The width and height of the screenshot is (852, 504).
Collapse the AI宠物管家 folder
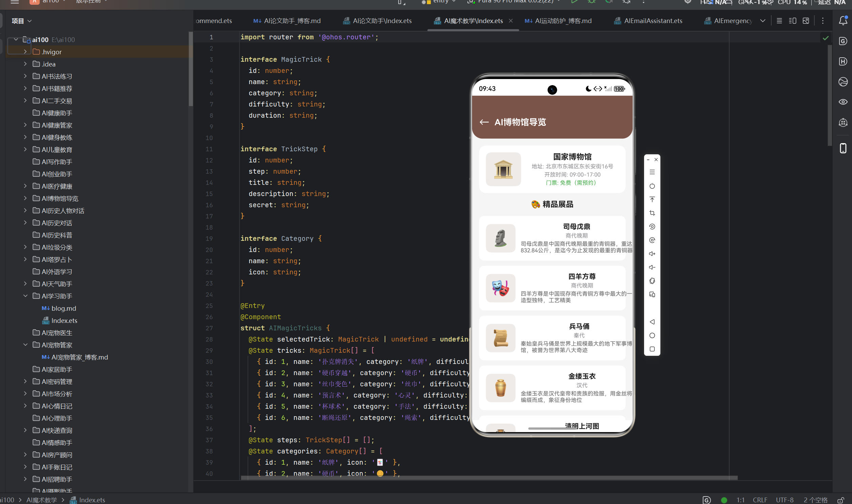pyautogui.click(x=25, y=345)
